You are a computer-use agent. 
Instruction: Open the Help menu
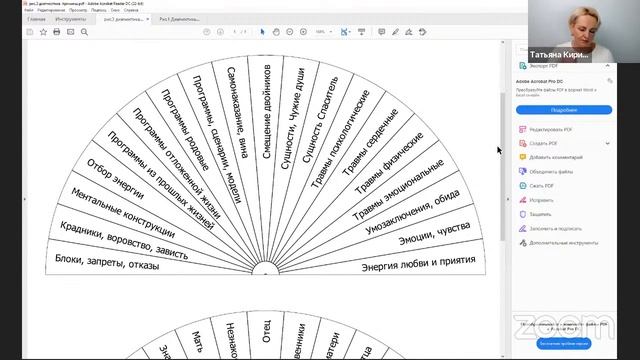tap(131, 10)
